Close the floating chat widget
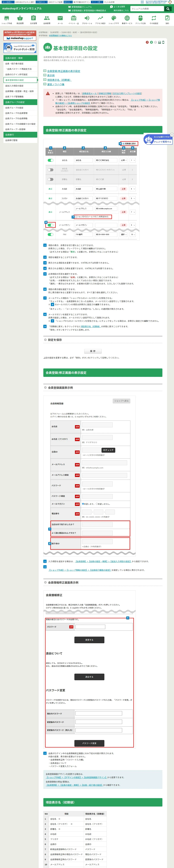The height and width of the screenshot is (868, 174). click(172, 135)
